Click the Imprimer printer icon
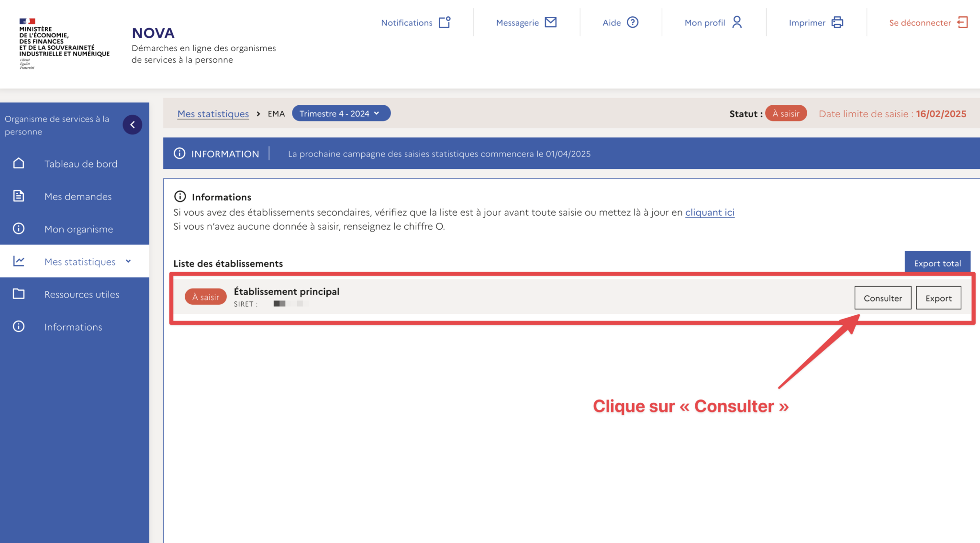The image size is (980, 543). [x=837, y=22]
